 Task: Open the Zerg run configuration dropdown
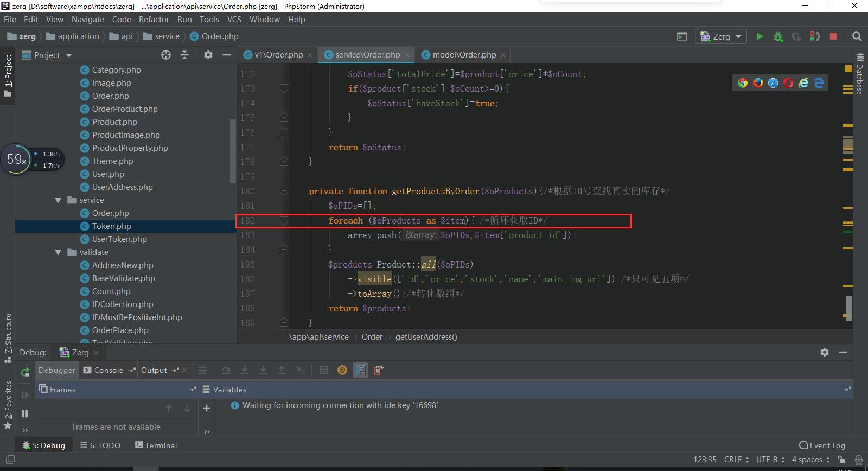721,36
